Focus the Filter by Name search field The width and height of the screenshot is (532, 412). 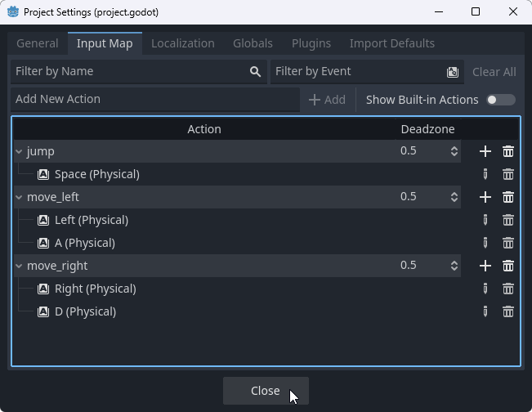point(131,72)
